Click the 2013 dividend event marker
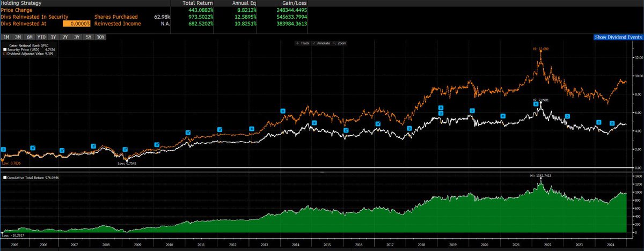 251,128
